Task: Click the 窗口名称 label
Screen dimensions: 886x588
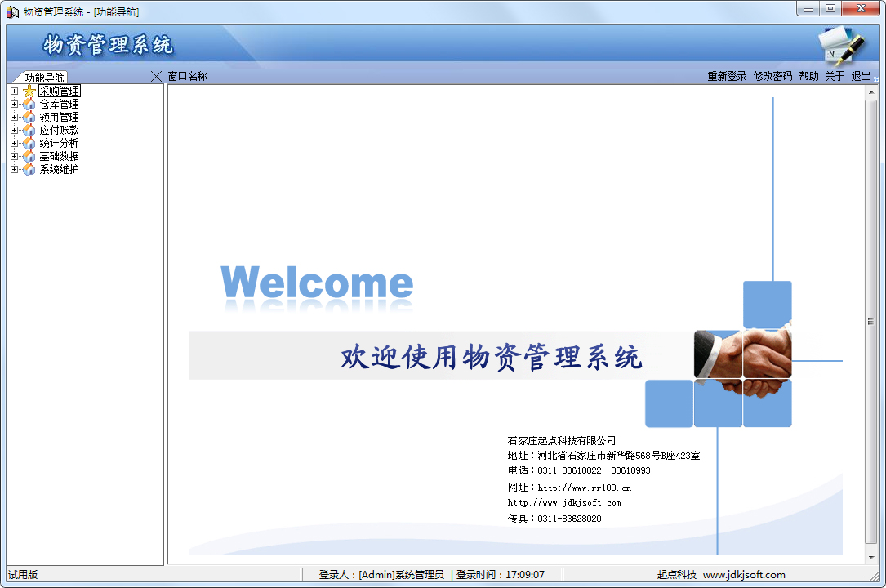Action: point(188,76)
